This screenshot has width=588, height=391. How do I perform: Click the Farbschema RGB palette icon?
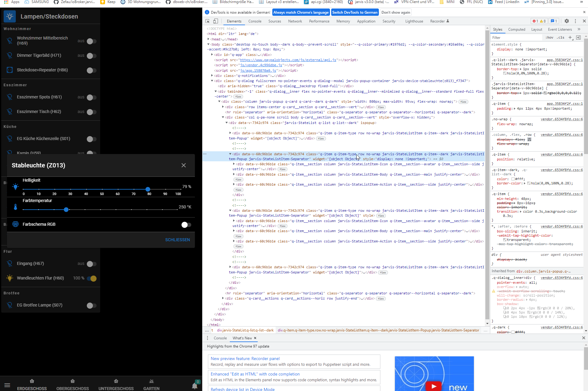15,224
